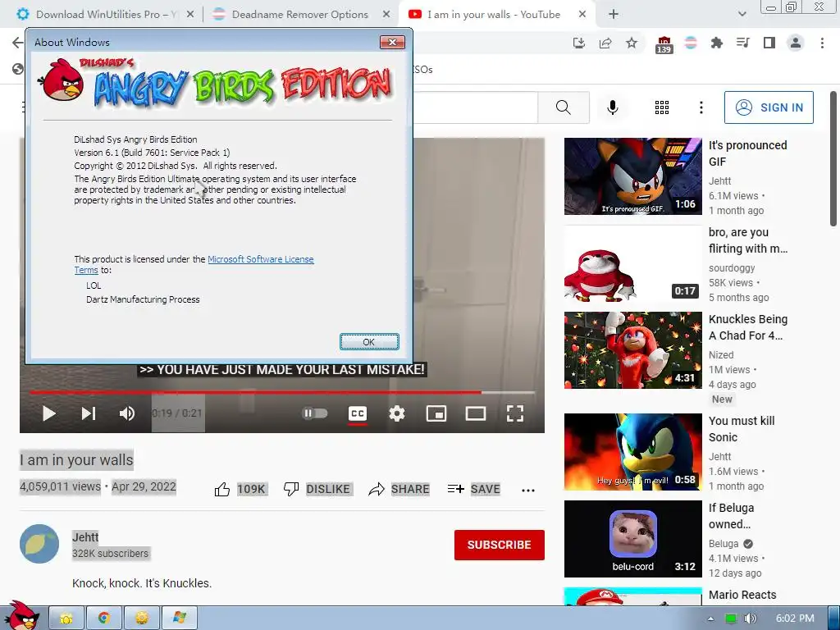Go back in browser history
The image size is (840, 630).
[x=18, y=43]
